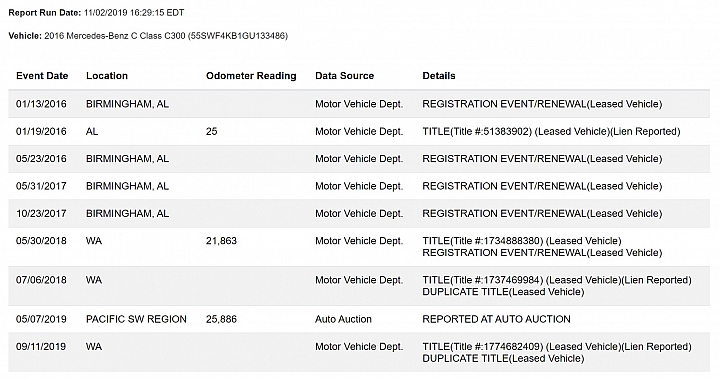Click the 10/23/2017 BIRMINGHAM, AL location
The image size is (720, 379).
pos(127,213)
